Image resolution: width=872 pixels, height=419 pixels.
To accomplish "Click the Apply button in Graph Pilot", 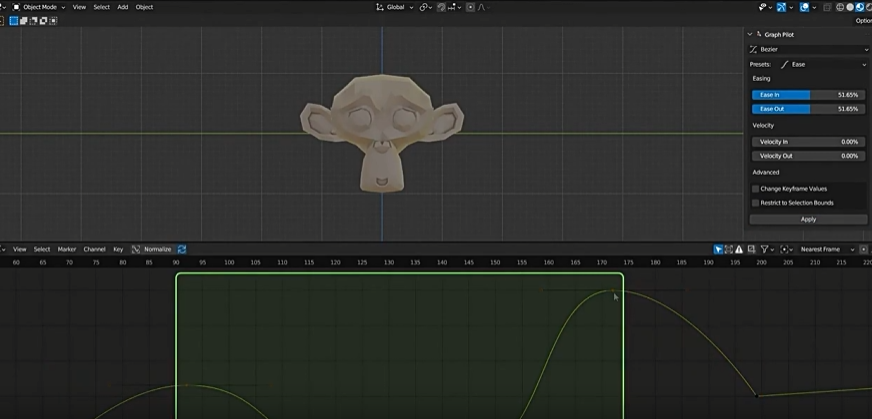I will pos(808,219).
